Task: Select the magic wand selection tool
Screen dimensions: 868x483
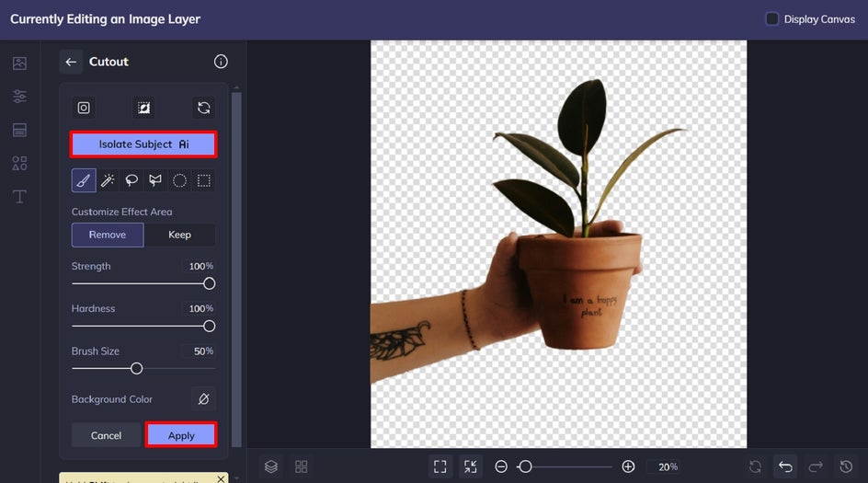Action: point(108,180)
